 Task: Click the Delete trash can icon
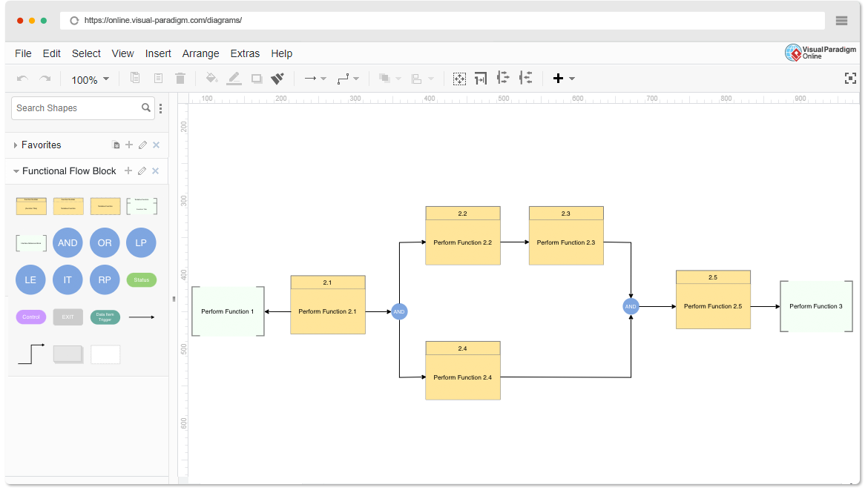180,78
